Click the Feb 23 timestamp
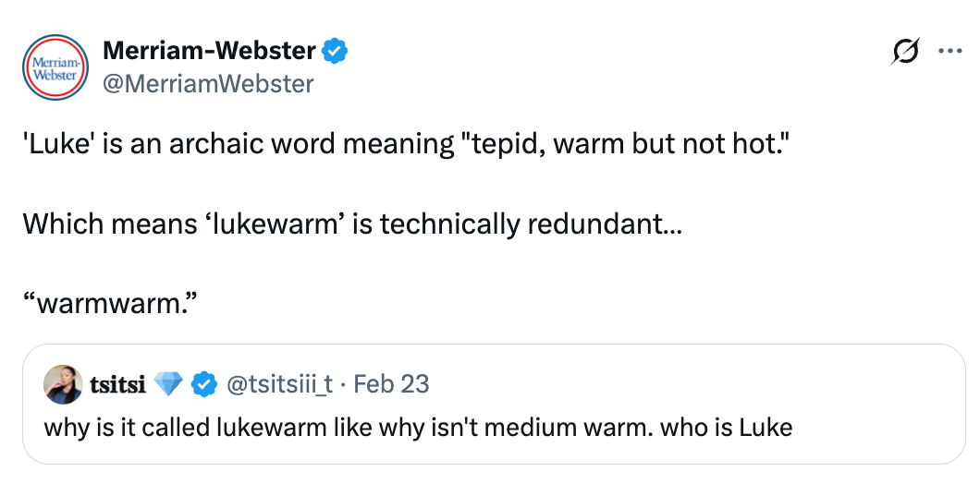Screen dimensions: 980x484 [392, 384]
